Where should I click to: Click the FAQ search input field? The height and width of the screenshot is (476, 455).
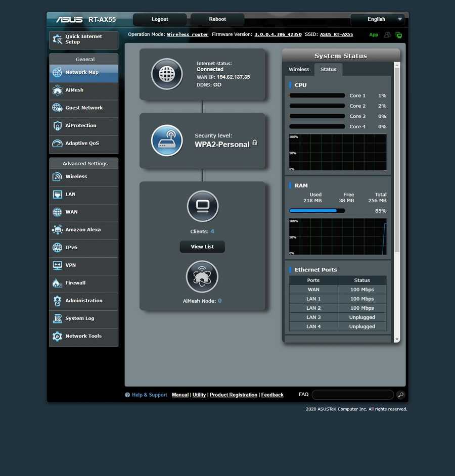tap(352, 395)
